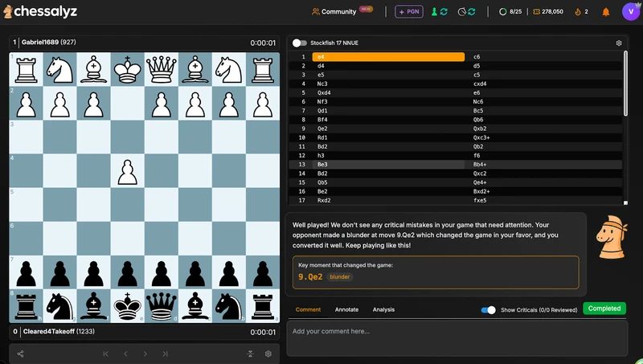The height and width of the screenshot is (364, 643).
Task: Click player name Gabriel1689
Action: point(39,42)
